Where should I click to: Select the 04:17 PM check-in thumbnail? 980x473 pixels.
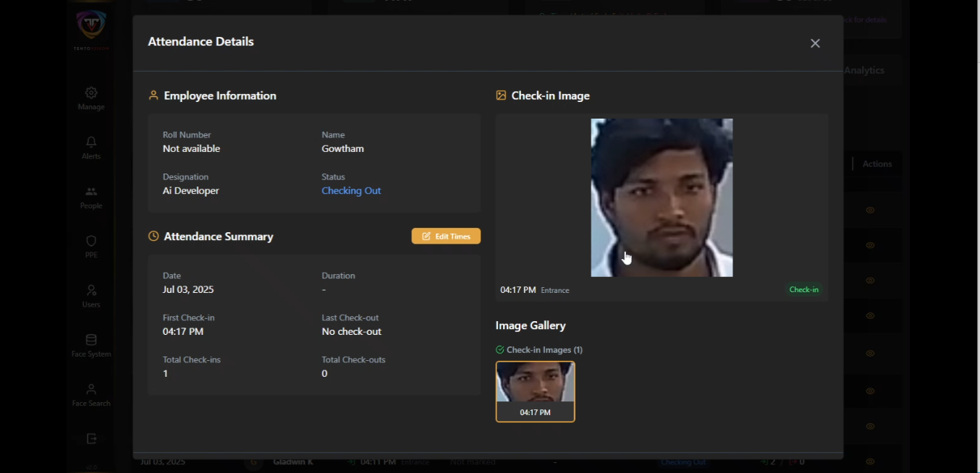point(535,391)
